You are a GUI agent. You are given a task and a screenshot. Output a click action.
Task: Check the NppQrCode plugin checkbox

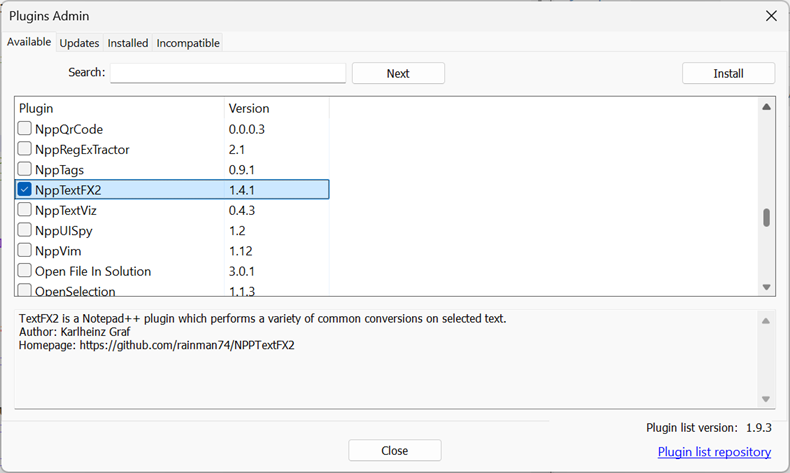click(x=24, y=128)
